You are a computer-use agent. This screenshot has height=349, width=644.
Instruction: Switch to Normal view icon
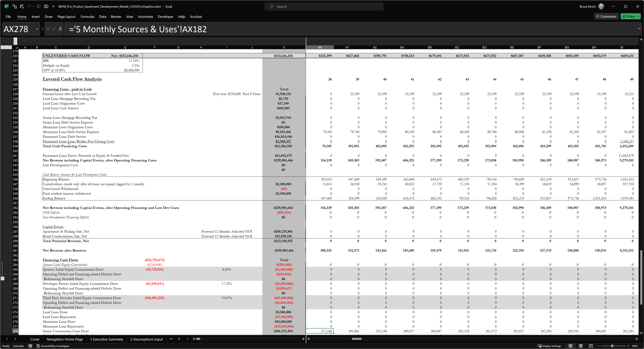pos(570,346)
